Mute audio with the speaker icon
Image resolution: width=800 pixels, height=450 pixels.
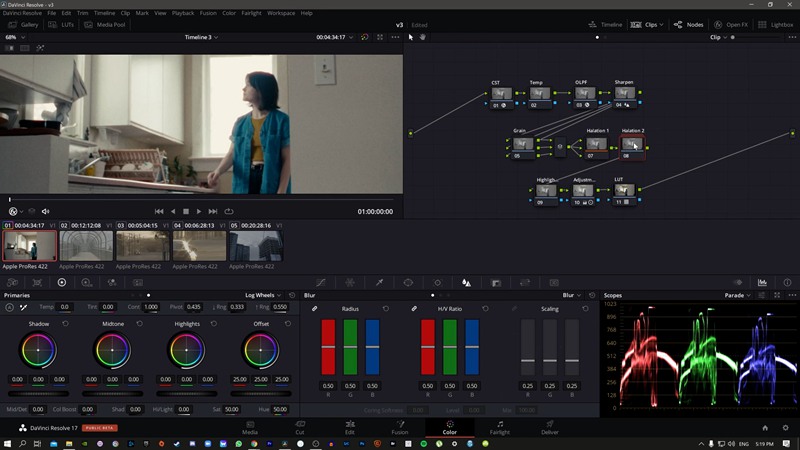point(47,211)
